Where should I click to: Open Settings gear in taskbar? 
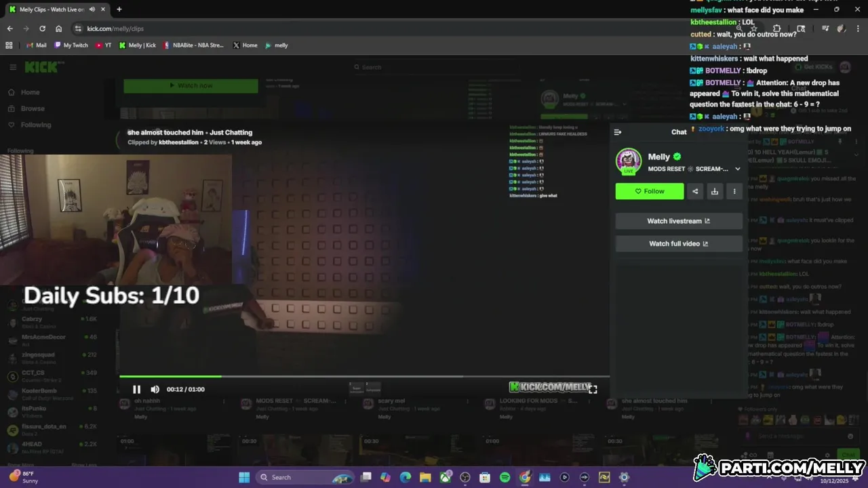point(624,477)
